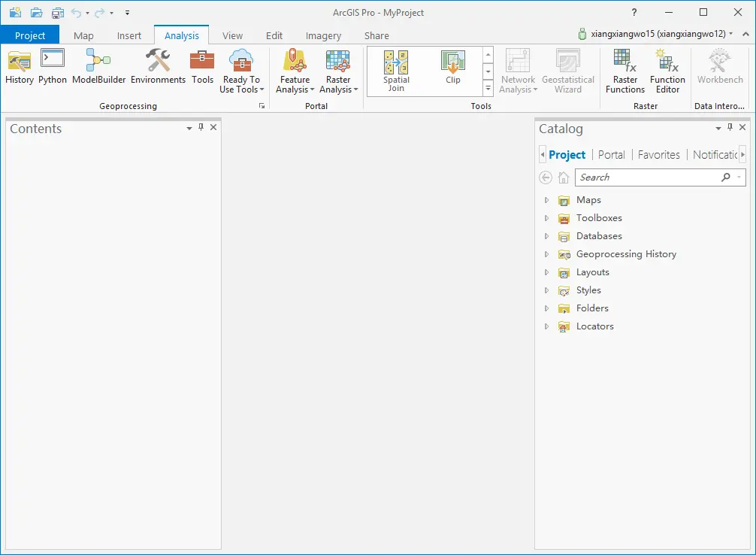Expand the Toolboxes node
This screenshot has width=756, height=555.
[546, 218]
